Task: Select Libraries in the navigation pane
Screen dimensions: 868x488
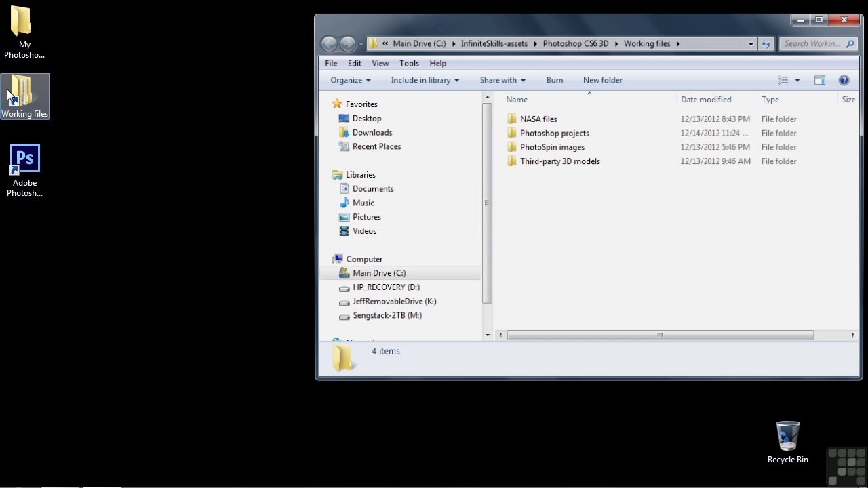Action: (x=361, y=175)
